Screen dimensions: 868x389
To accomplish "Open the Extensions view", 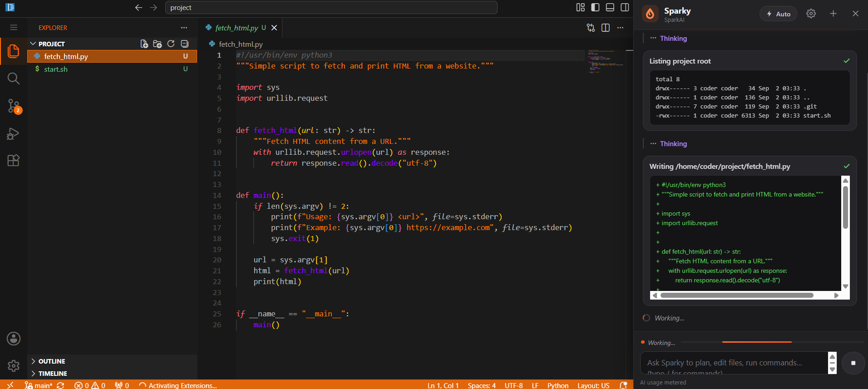I will tap(14, 160).
